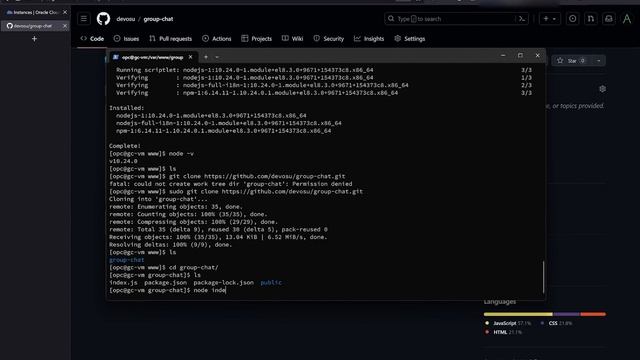Close the opc@gc-vm terminal tab
Viewport: 640px width, 360px height.
(191, 57)
